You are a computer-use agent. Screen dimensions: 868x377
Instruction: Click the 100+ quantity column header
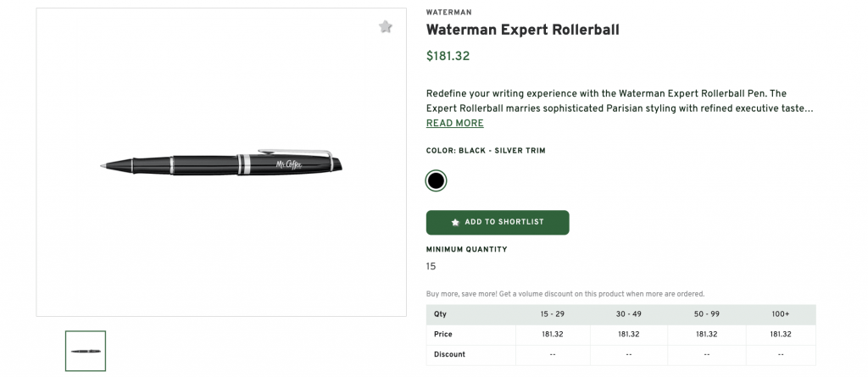tap(781, 314)
